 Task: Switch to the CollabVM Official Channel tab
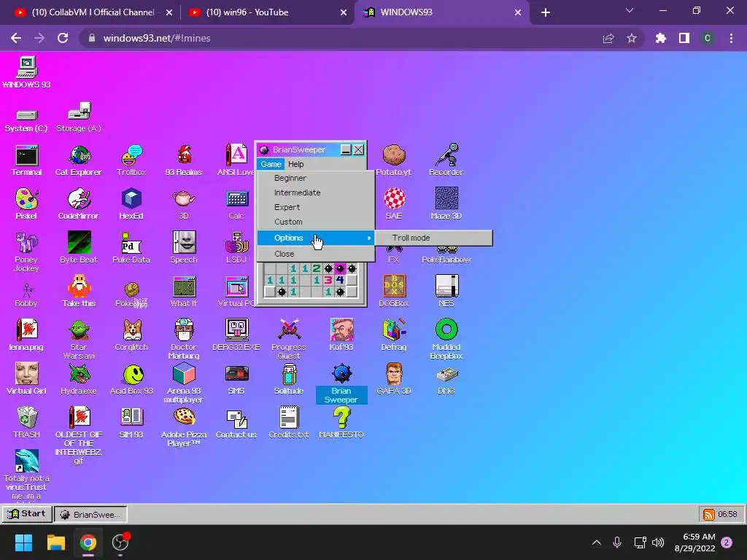(93, 12)
